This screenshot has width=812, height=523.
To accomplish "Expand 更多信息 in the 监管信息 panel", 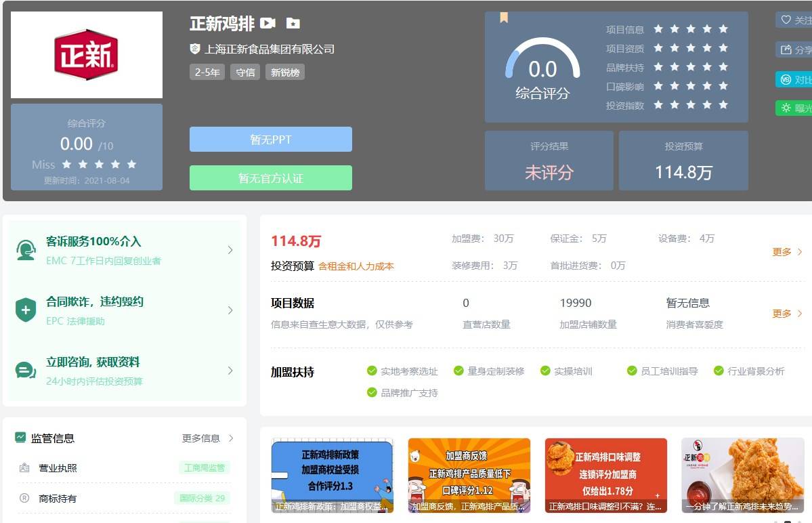I will tap(207, 438).
